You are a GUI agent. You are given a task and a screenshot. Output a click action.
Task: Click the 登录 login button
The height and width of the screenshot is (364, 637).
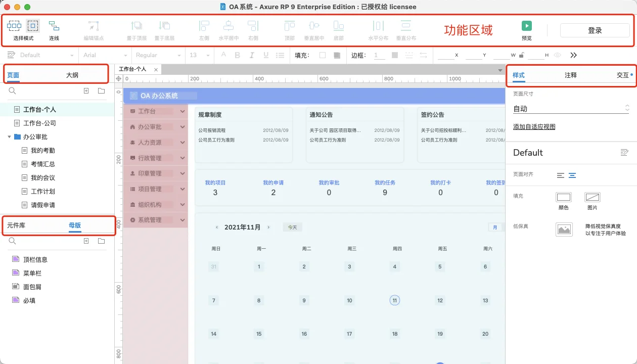coord(595,30)
